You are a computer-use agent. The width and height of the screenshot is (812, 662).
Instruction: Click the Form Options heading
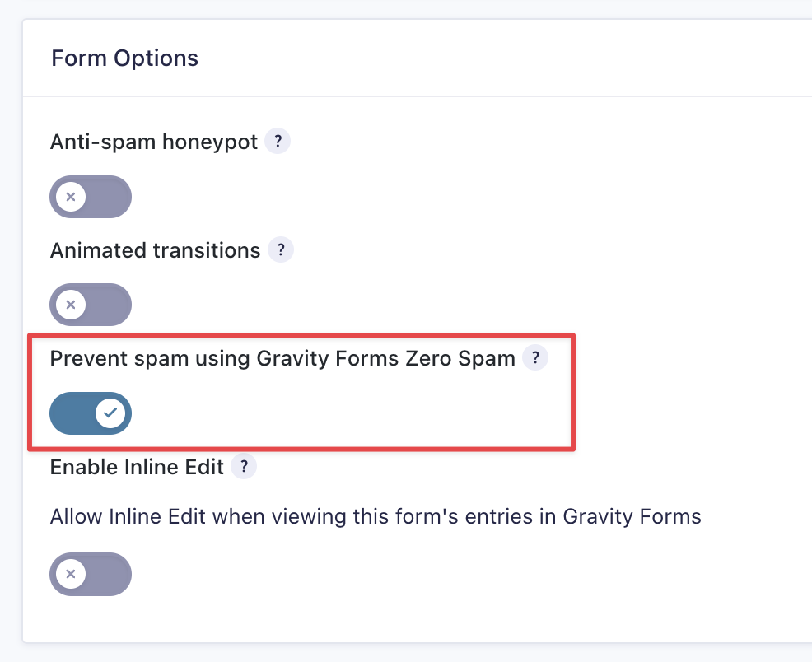click(124, 58)
